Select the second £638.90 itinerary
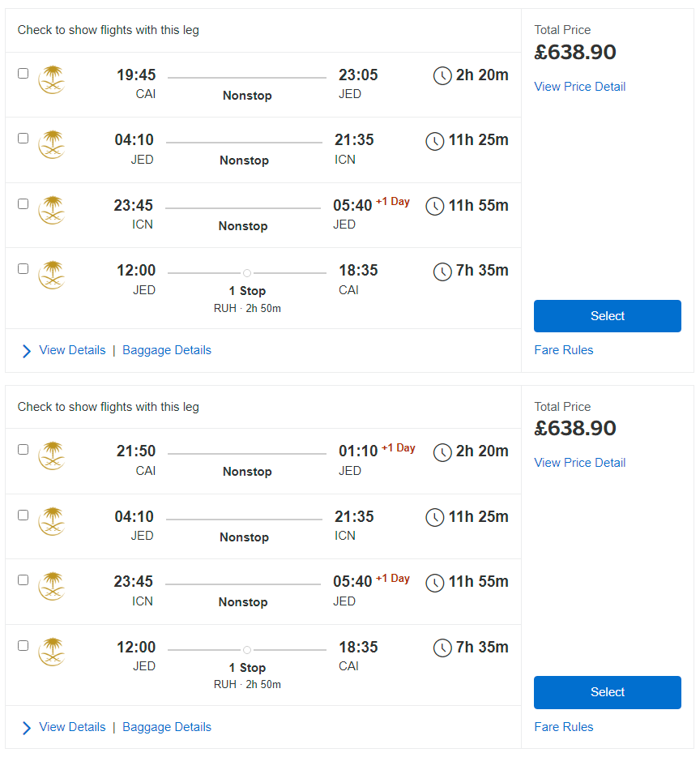 [x=608, y=692]
